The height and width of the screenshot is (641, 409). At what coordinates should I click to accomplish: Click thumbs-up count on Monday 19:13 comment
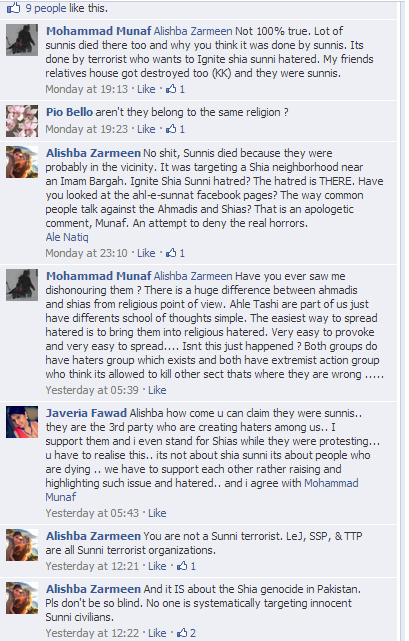click(175, 89)
